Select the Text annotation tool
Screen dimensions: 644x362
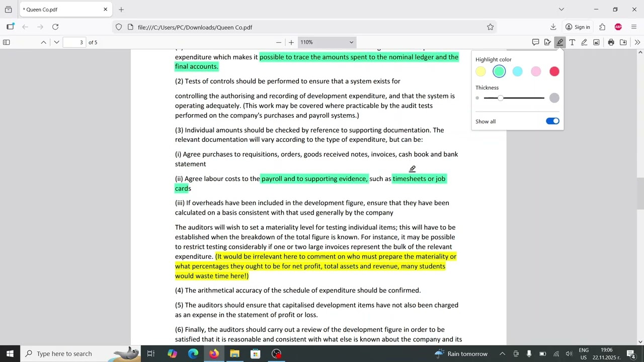tap(572, 42)
